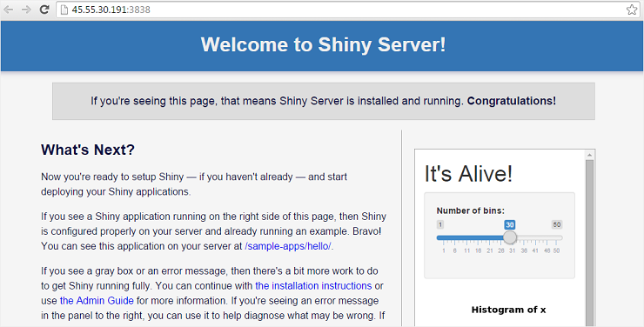The image size is (644, 327).
Task: Click the Welcome to Shiny Server! heading
Action: (x=323, y=44)
